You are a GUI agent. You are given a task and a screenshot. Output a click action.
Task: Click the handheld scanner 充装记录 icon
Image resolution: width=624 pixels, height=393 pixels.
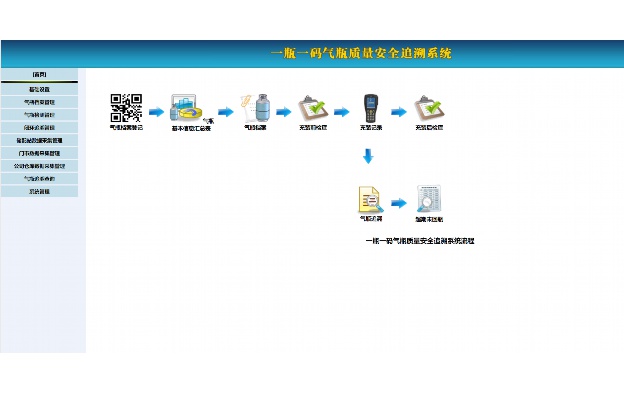tap(371, 108)
